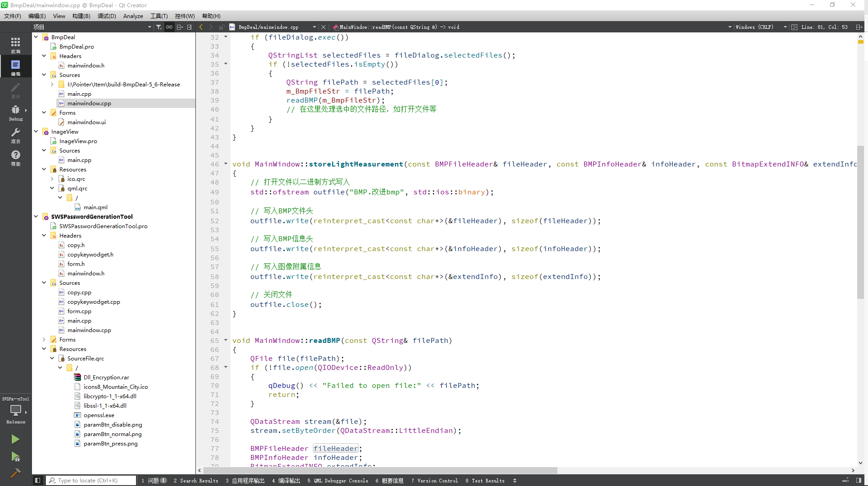Click the filter tree funnel icon
868x486 pixels.
(159, 27)
